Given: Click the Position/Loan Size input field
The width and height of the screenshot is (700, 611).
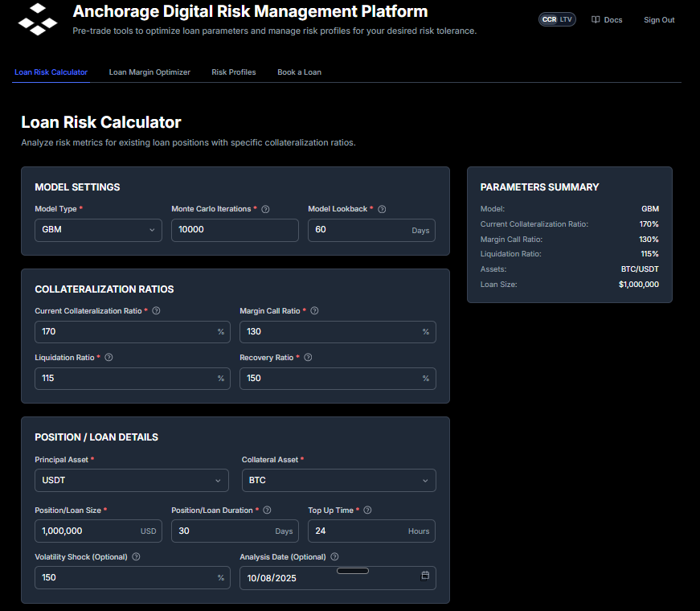Looking at the screenshot, I should (x=98, y=531).
